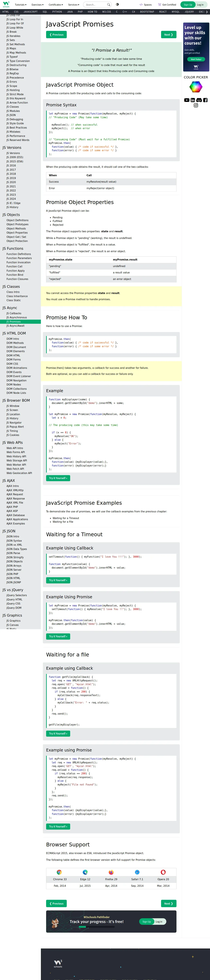Click the W3Schools logo in header

click(6, 5)
